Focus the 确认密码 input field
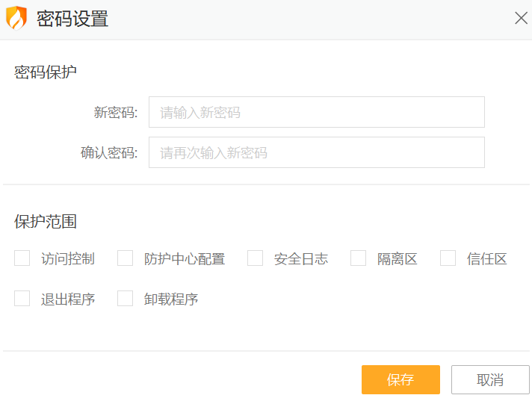This screenshot has width=532, height=401. click(317, 152)
